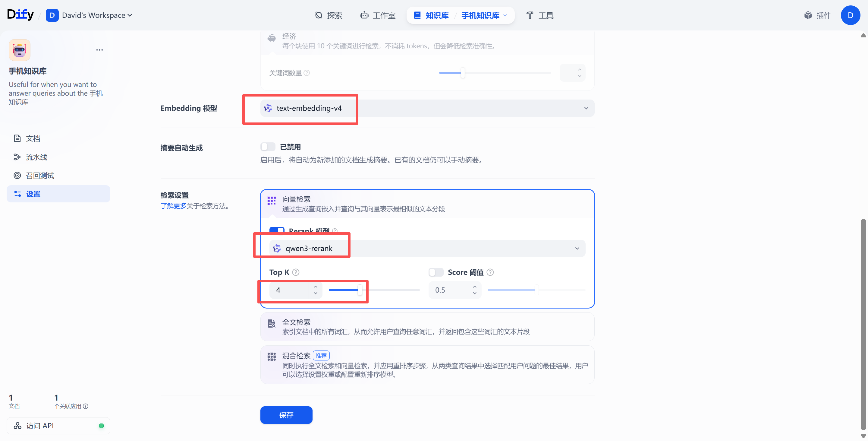
Task: Click the Top K help question icon
Action: 295,272
